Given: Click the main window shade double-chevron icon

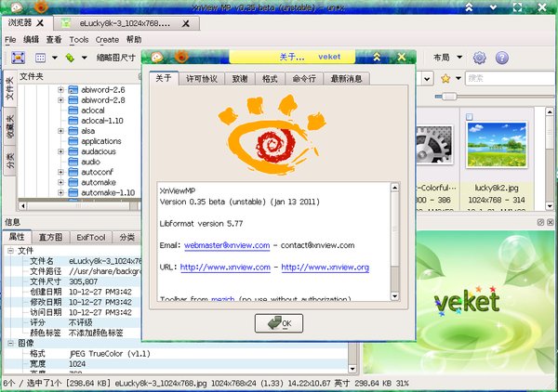Looking at the screenshot, I should pyautogui.click(x=469, y=7).
